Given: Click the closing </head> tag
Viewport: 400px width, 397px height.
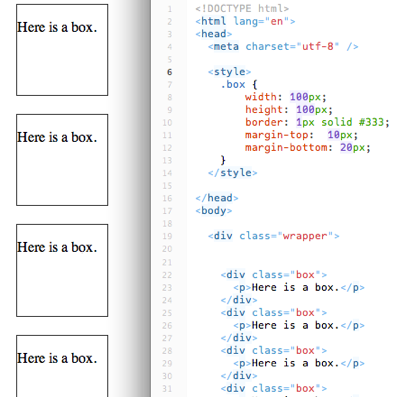Looking at the screenshot, I should click(x=217, y=198).
